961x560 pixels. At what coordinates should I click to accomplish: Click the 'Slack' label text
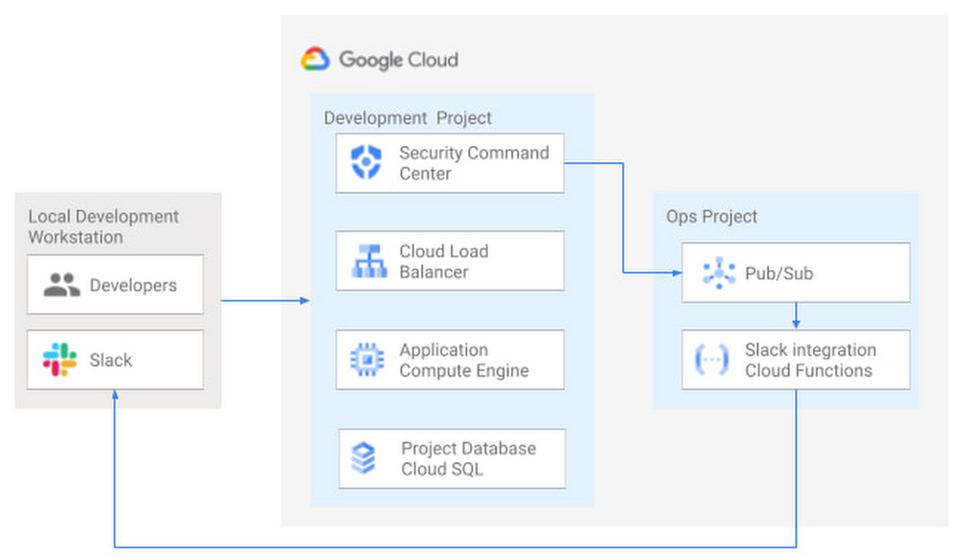click(x=111, y=360)
